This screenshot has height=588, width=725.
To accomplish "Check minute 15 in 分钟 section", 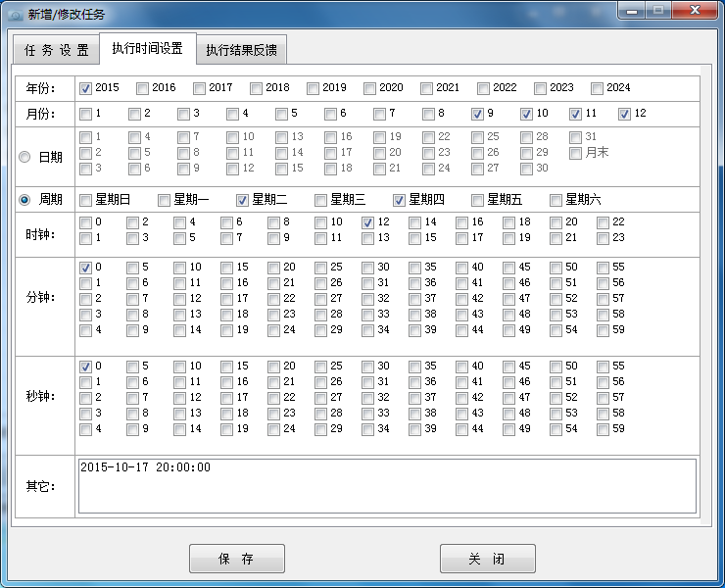I will pyautogui.click(x=226, y=268).
